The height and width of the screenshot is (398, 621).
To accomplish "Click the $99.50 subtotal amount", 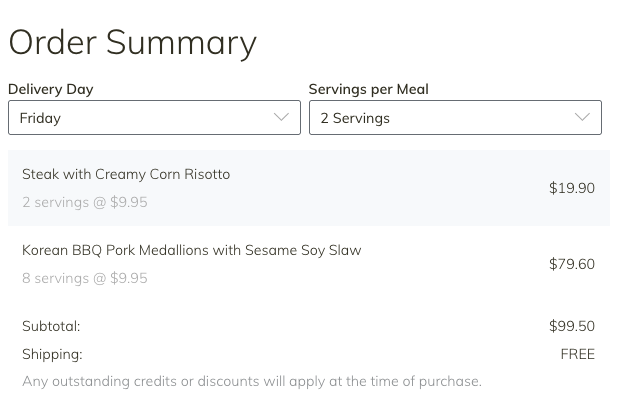I will pos(571,326).
